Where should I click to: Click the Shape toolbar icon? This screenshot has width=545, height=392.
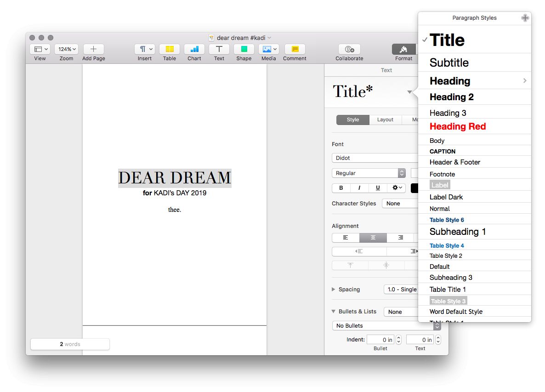point(244,49)
